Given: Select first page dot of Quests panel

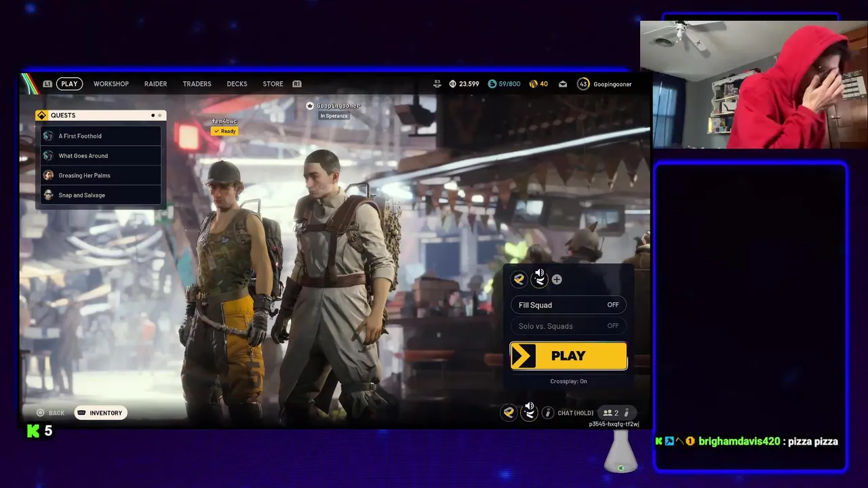Looking at the screenshot, I should (153, 115).
